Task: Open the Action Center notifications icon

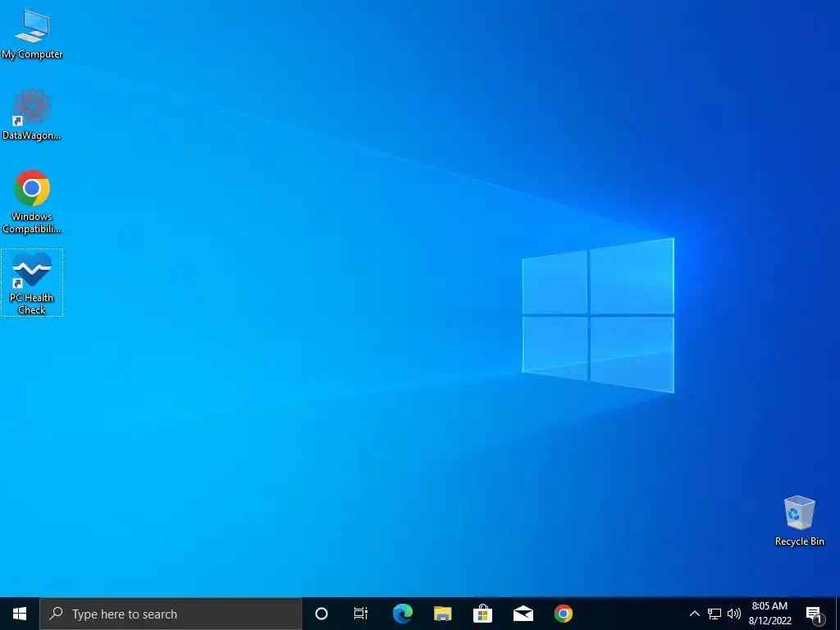Action: [815, 614]
